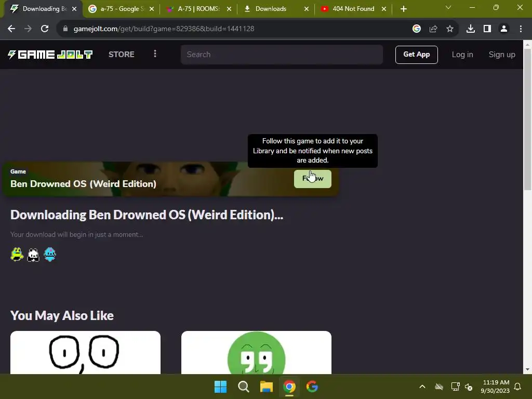
Task: Open the notifications bell
Action: click(x=518, y=387)
